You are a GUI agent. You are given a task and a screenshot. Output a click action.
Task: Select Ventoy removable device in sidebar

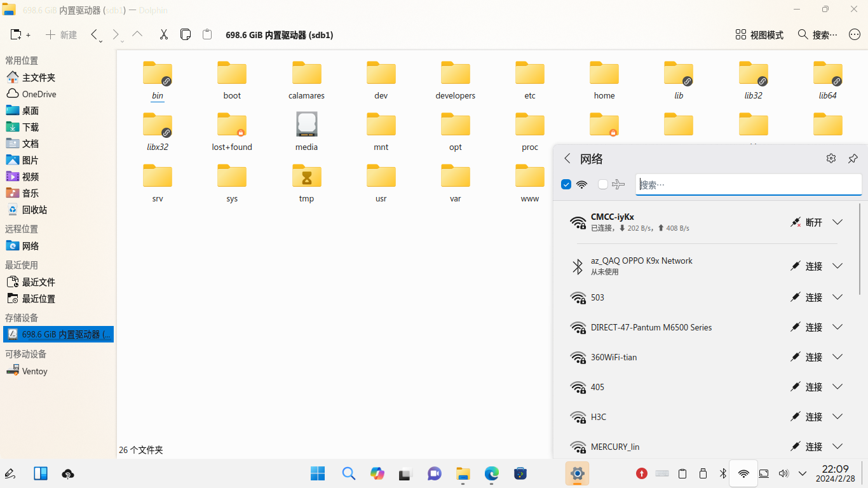pos(34,371)
